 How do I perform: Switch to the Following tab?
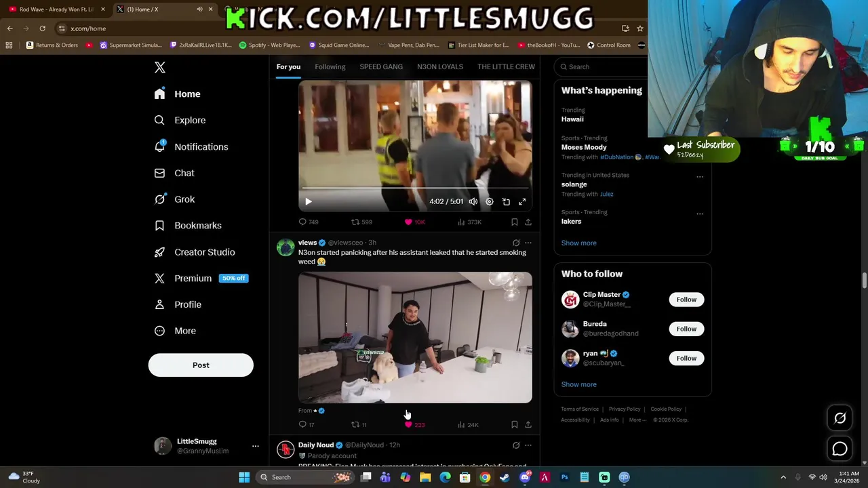(x=330, y=66)
